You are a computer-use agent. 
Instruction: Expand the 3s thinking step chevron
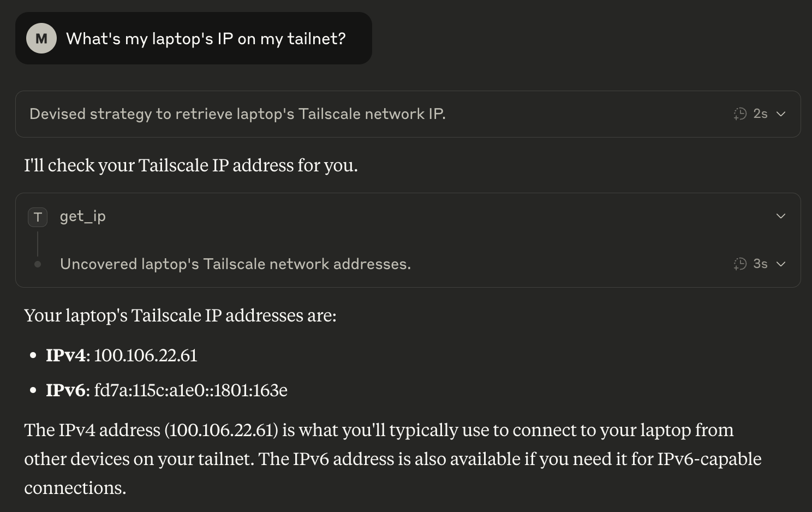tap(781, 264)
